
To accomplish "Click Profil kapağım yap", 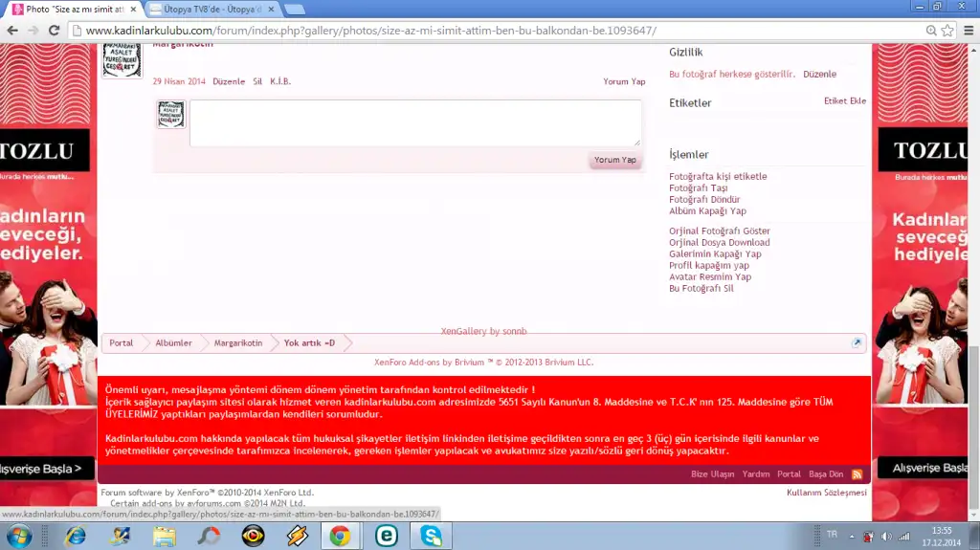I will (709, 265).
